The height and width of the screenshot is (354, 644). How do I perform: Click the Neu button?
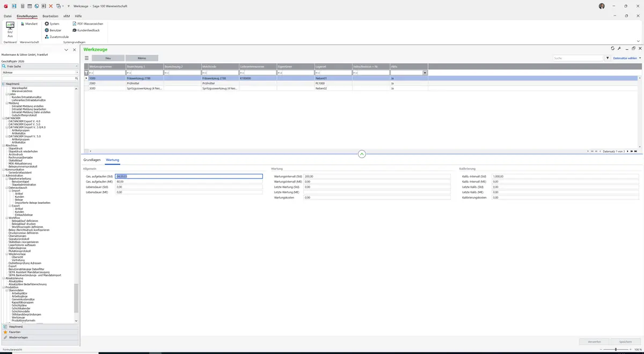(x=108, y=58)
